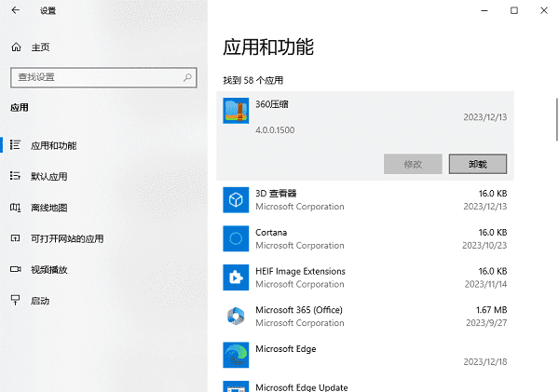Click 卸载 button for 360压缩

[x=477, y=164]
